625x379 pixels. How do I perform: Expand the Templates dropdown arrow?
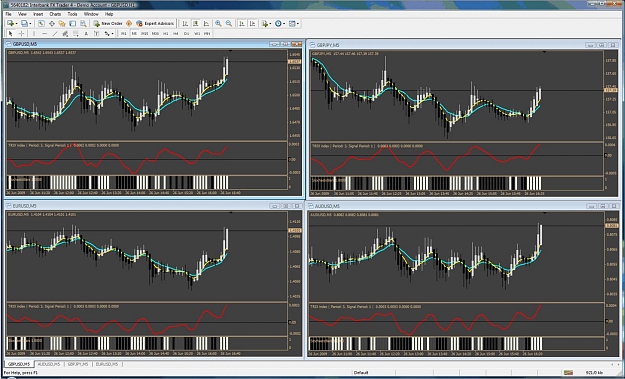tap(298, 24)
